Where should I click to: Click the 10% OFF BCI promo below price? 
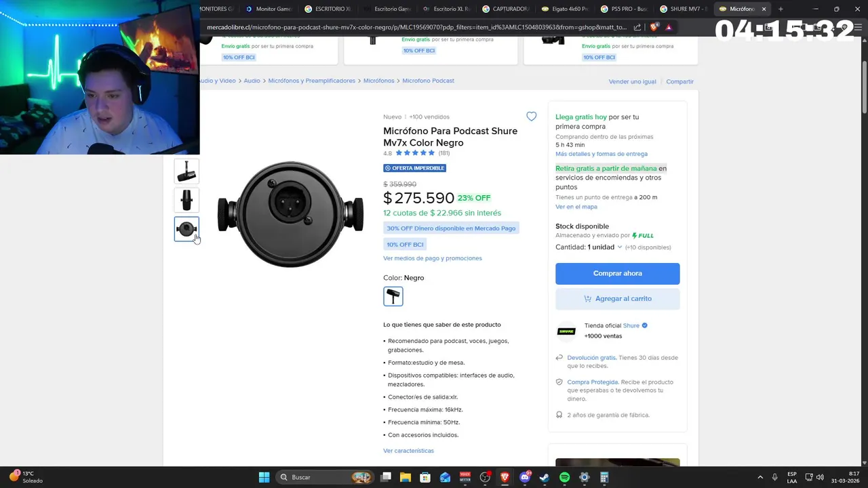tap(405, 245)
